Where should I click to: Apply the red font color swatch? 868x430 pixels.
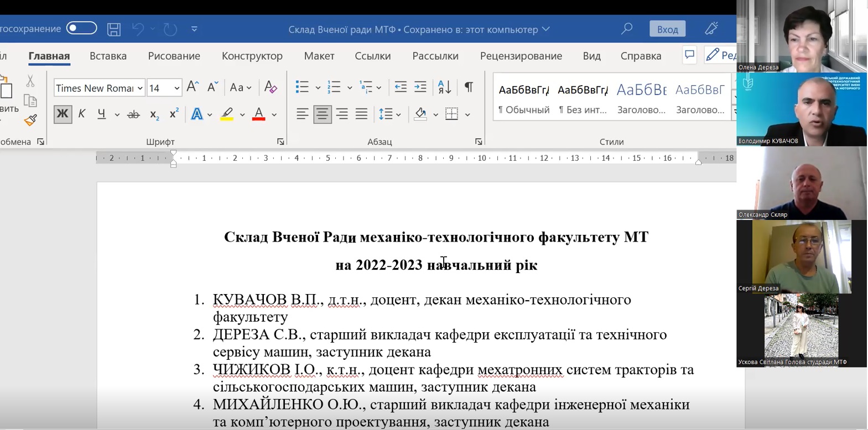tap(258, 114)
